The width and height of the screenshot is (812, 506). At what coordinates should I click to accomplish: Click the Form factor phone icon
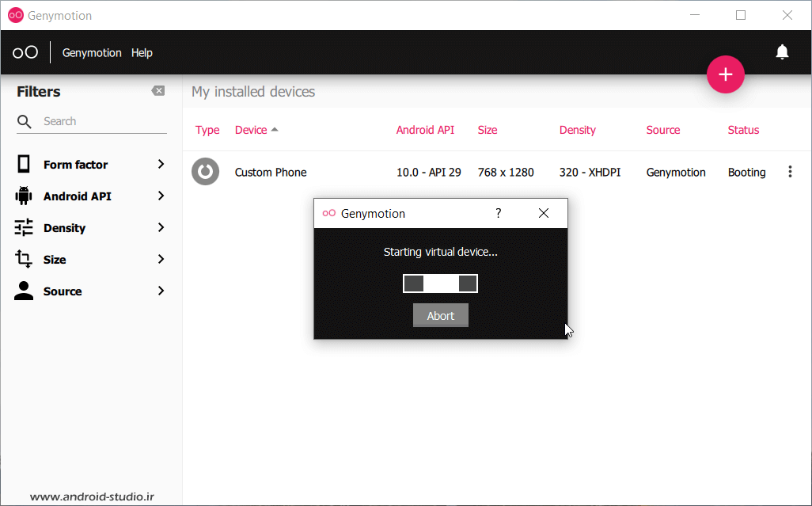point(24,164)
